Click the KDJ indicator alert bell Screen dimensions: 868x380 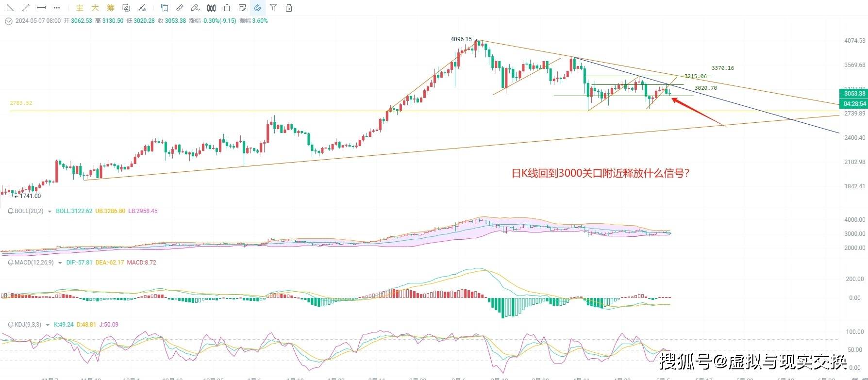[11, 325]
